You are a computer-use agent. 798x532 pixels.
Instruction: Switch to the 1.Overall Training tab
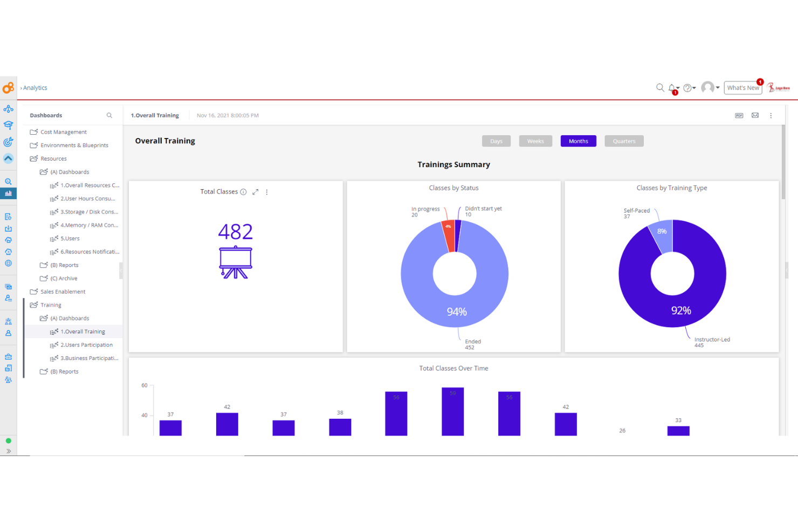tap(155, 115)
